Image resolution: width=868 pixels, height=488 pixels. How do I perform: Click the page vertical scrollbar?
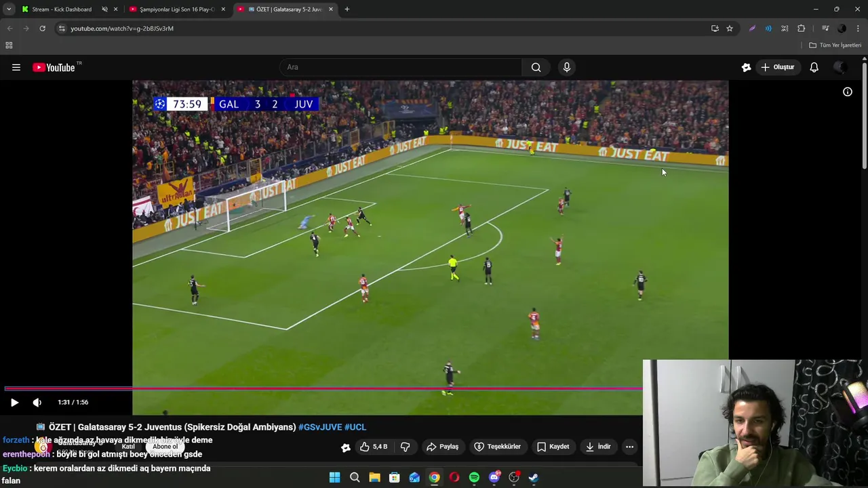(x=865, y=115)
